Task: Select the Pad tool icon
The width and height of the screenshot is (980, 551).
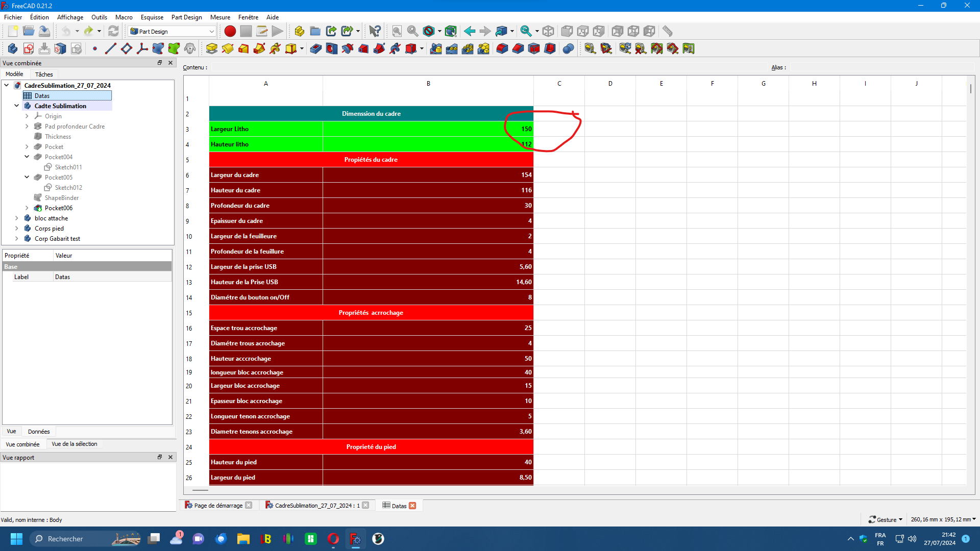Action: pyautogui.click(x=212, y=49)
